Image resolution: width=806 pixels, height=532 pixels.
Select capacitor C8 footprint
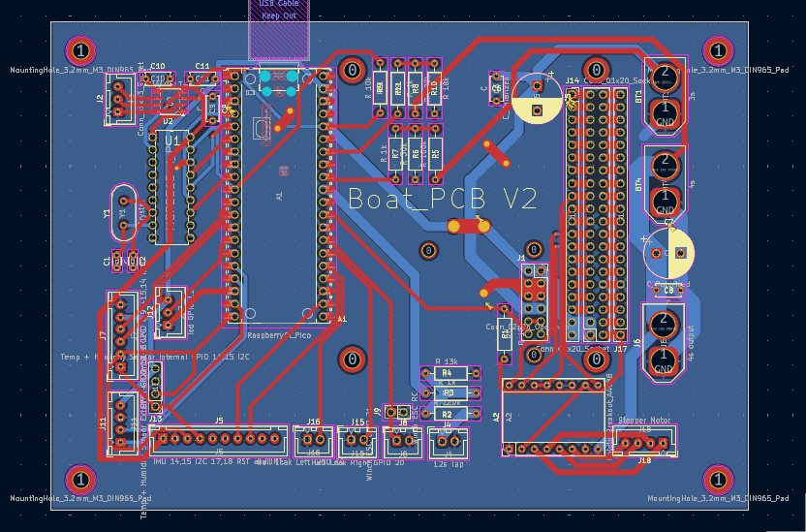tap(668, 291)
